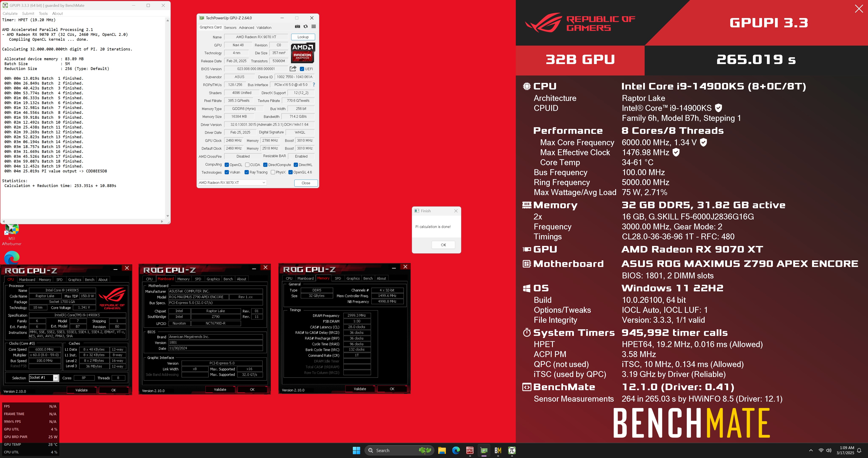Open the About menu in GPUPI
Viewport: 868px width, 458px height.
[58, 14]
